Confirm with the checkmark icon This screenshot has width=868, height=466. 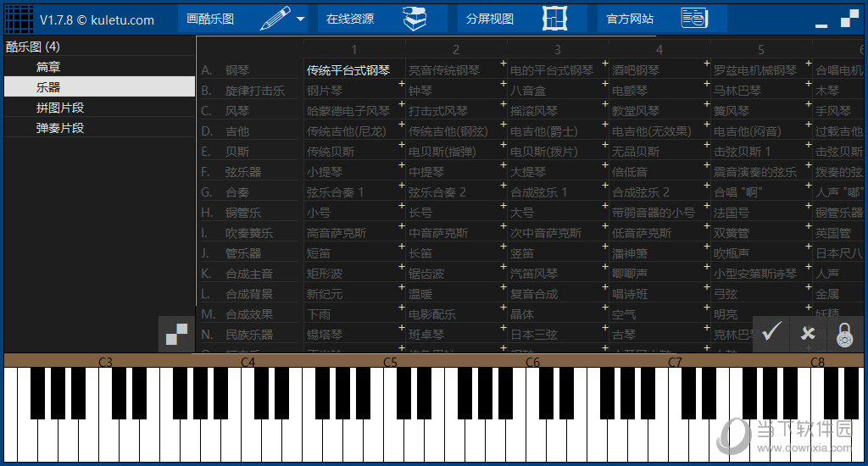[771, 333]
